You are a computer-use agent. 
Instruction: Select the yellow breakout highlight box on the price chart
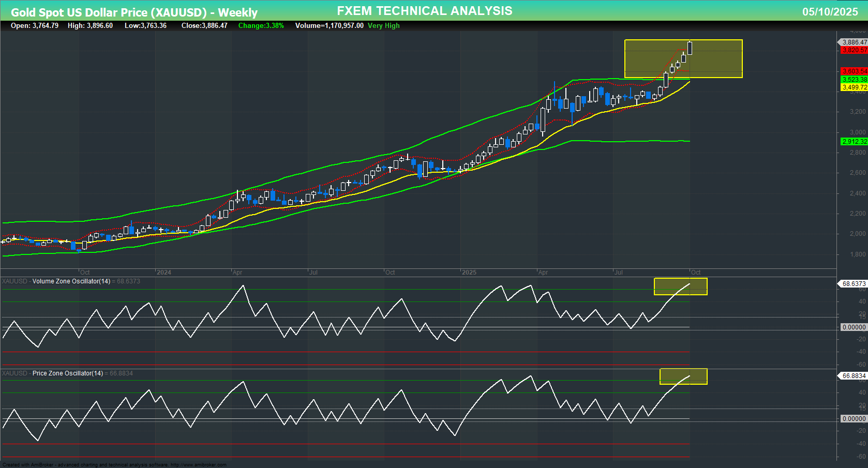tap(683, 58)
